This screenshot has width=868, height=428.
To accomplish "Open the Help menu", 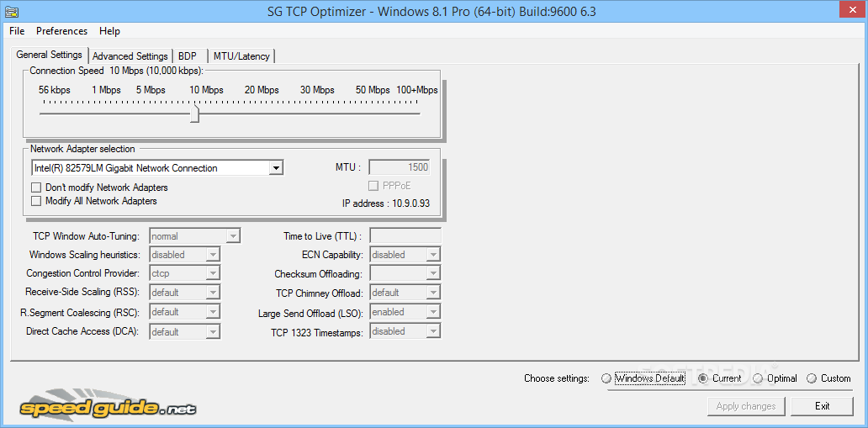I will coord(109,31).
